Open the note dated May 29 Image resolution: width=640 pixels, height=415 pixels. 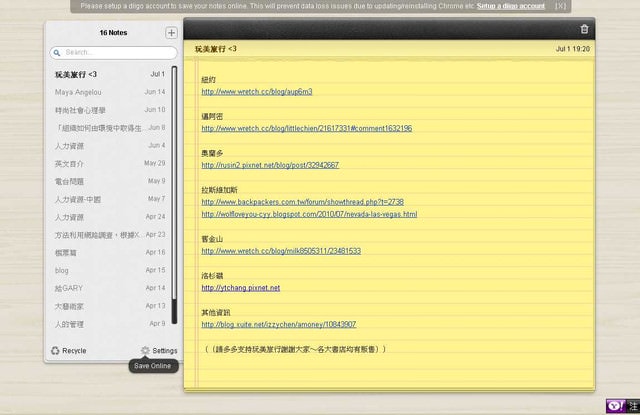click(x=110, y=164)
